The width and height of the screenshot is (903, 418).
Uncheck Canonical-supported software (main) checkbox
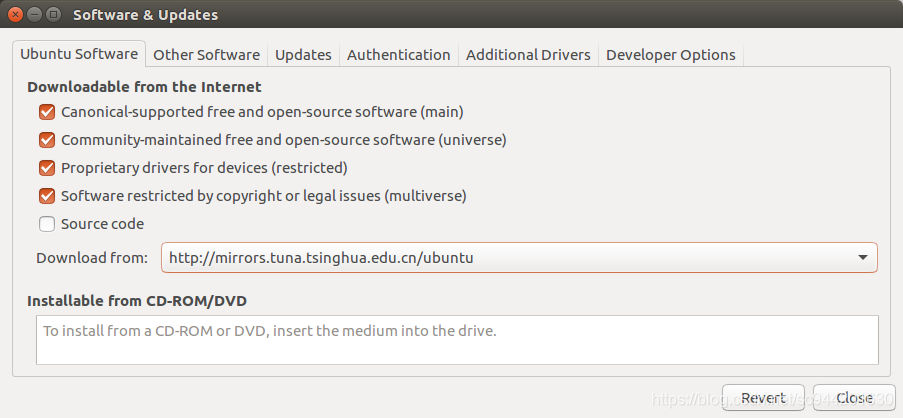point(47,112)
